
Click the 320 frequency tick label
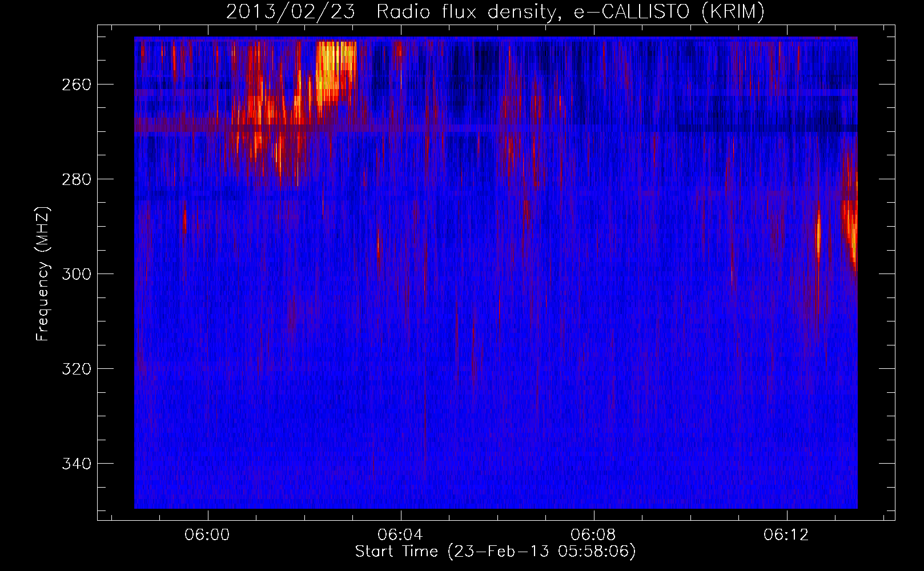coord(76,369)
